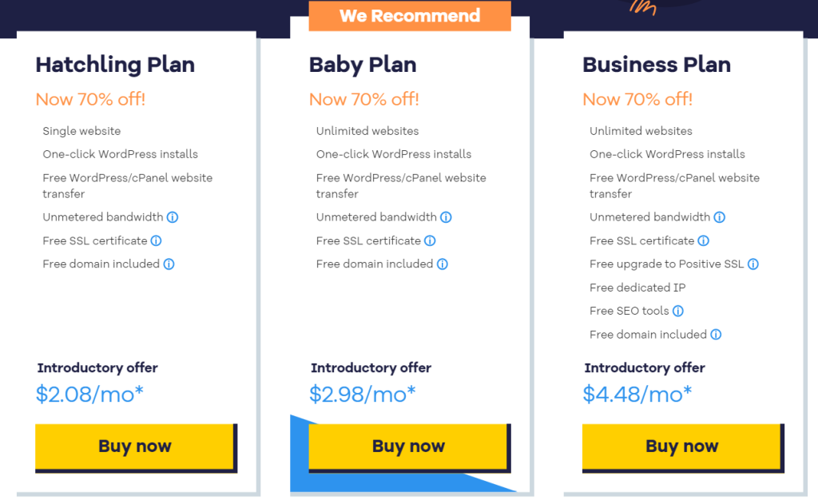Select the Business Plan heading

point(657,65)
